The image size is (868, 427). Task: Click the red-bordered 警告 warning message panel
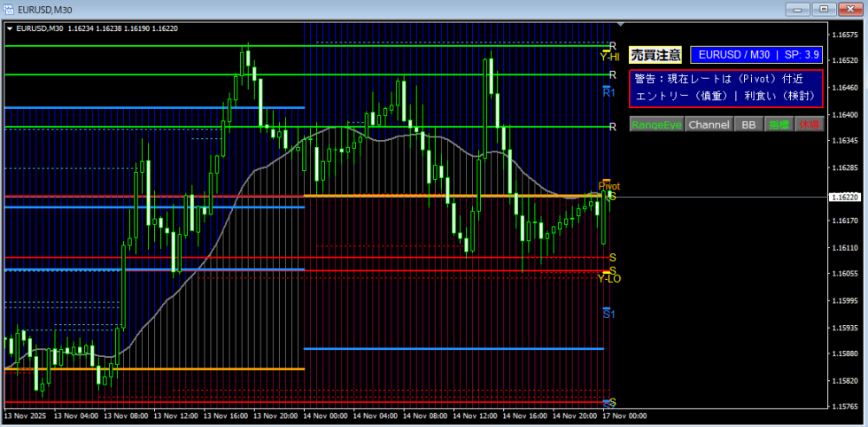[x=725, y=87]
